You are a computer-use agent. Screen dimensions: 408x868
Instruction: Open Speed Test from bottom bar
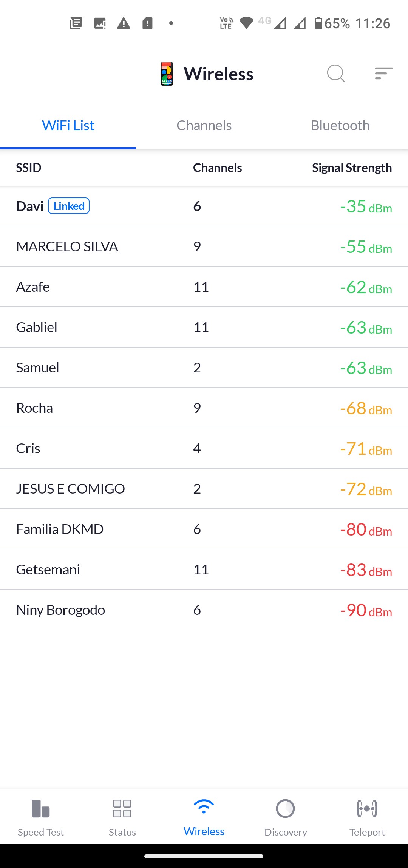tap(41, 816)
